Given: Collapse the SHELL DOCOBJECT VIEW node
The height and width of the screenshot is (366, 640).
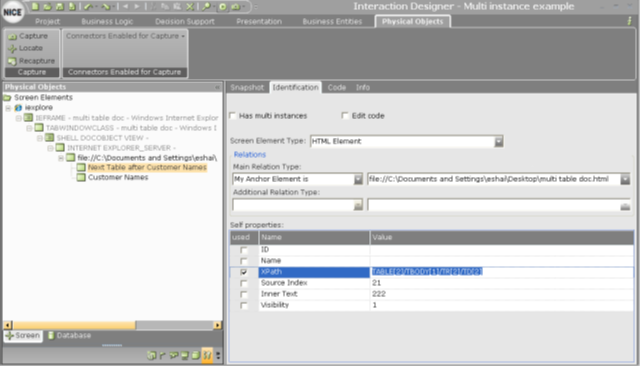Looking at the screenshot, I should (x=40, y=138).
